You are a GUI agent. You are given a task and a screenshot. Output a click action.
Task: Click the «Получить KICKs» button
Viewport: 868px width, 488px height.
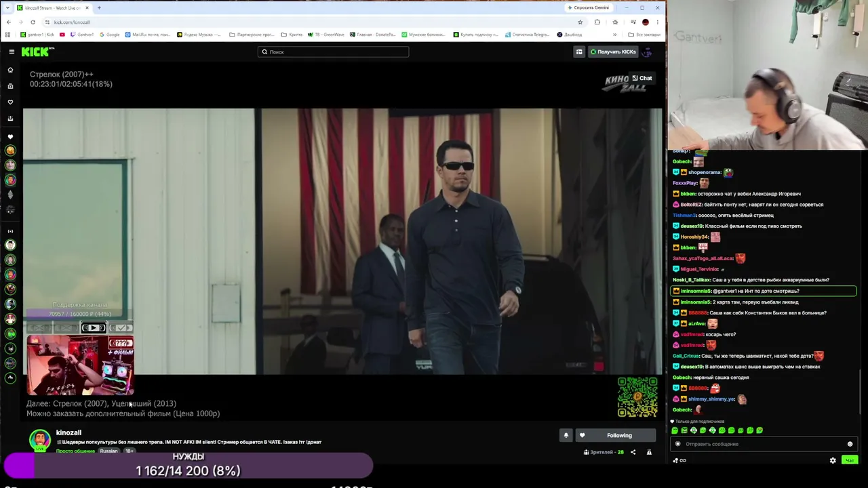click(613, 52)
